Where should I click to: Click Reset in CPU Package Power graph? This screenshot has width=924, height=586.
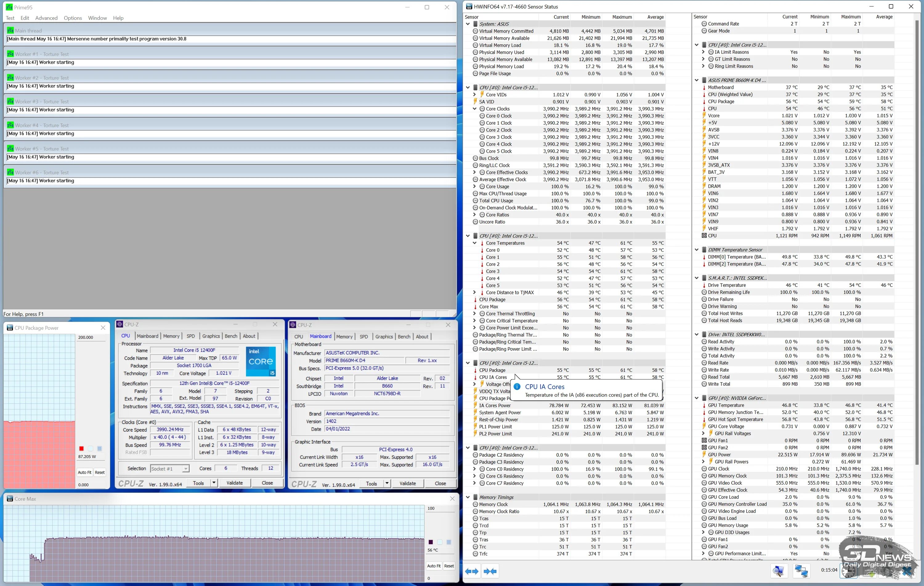(x=100, y=472)
